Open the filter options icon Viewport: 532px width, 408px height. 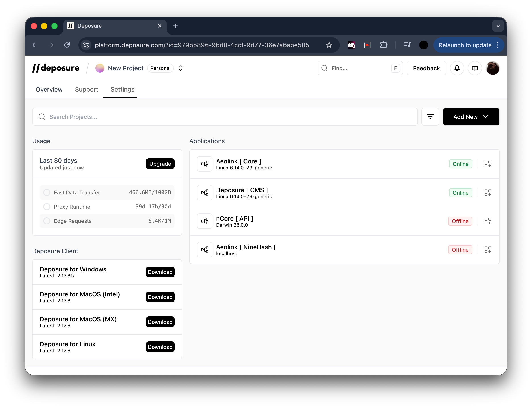pyautogui.click(x=430, y=117)
